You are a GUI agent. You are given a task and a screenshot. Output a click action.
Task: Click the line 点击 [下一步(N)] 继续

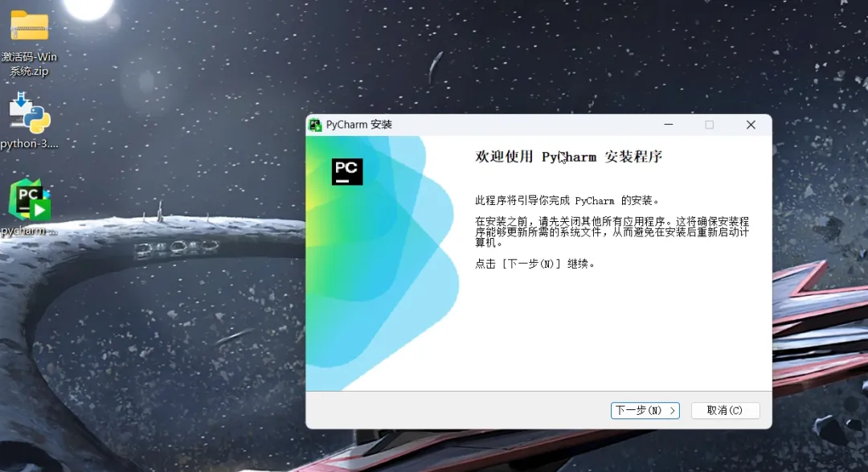point(534,264)
